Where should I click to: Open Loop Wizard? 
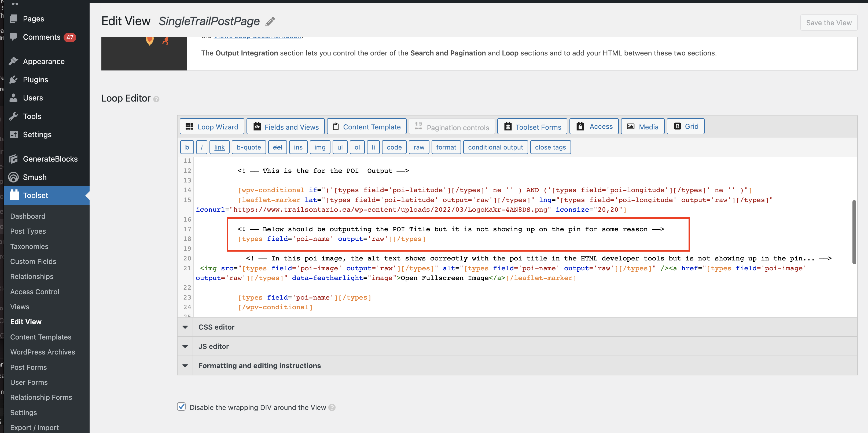coord(212,126)
